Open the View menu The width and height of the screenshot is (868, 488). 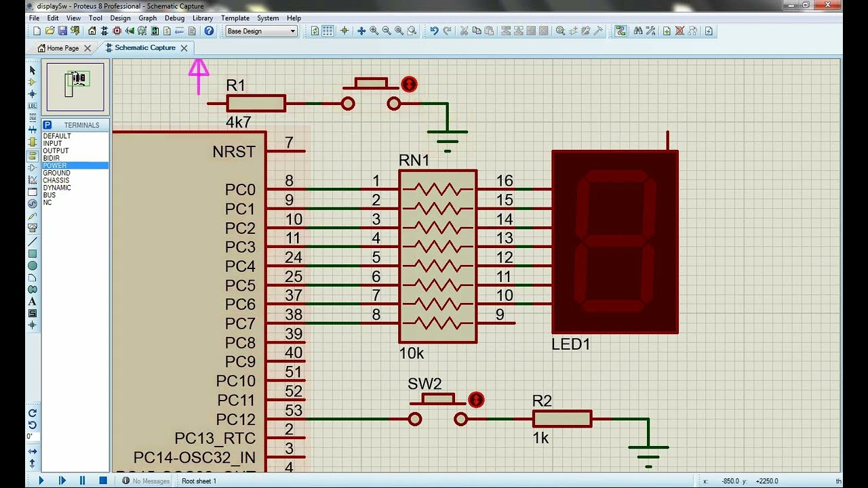(x=73, y=18)
